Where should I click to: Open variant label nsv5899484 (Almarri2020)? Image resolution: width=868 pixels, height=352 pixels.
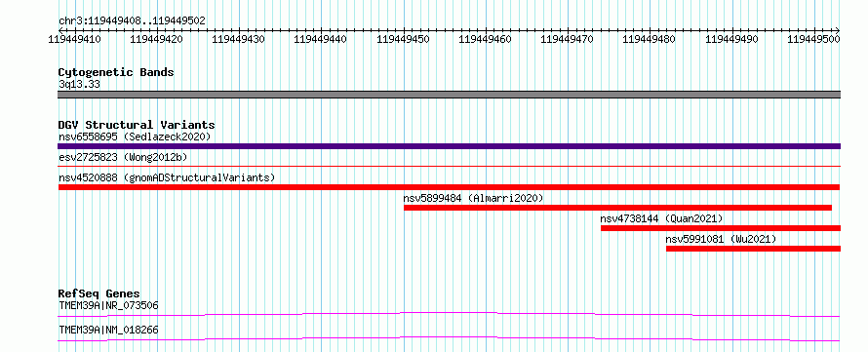474,198
